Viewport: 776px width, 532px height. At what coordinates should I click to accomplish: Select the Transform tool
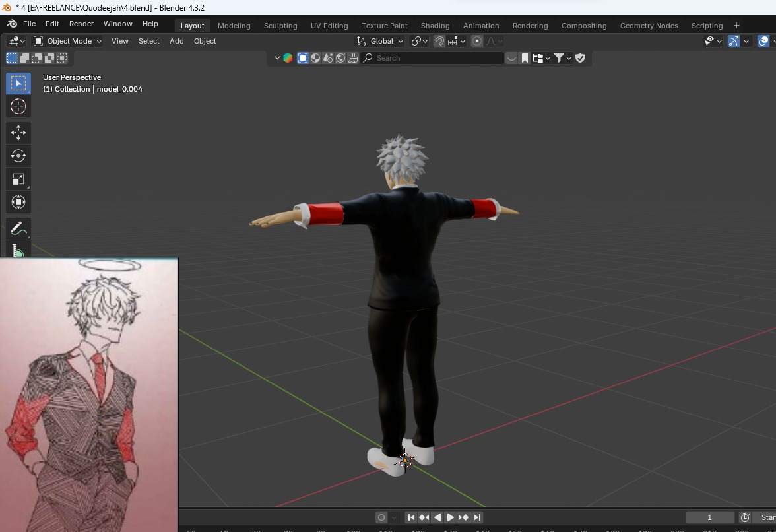click(x=18, y=202)
